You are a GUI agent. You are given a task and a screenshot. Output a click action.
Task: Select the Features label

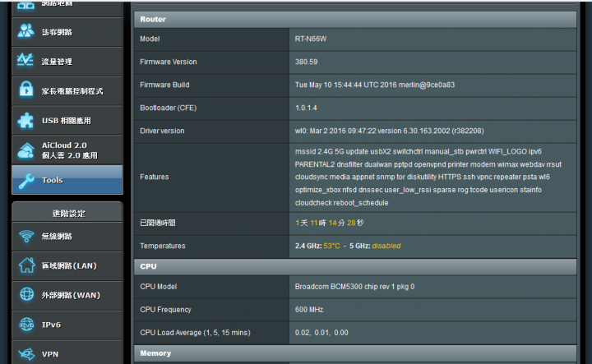(154, 177)
